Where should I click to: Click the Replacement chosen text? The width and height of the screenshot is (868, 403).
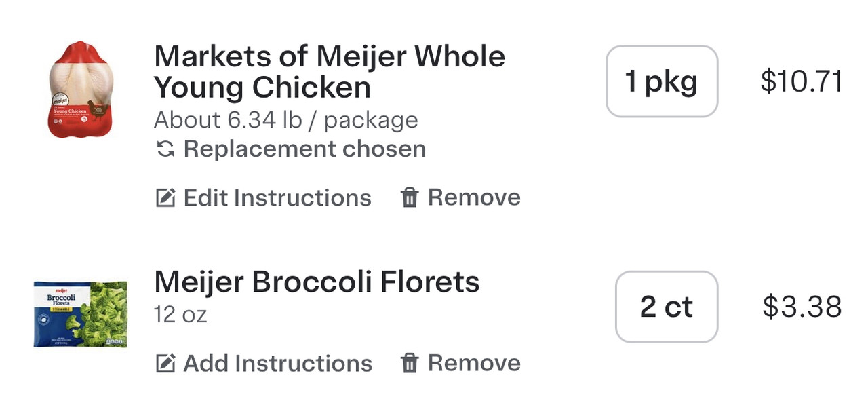(x=304, y=149)
